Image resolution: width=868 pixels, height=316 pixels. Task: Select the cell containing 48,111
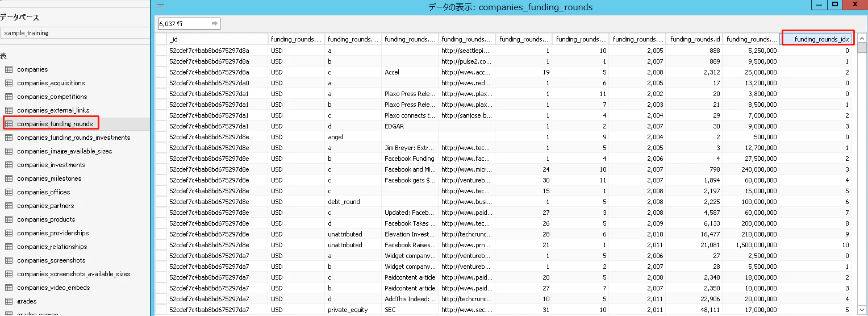coord(694,310)
